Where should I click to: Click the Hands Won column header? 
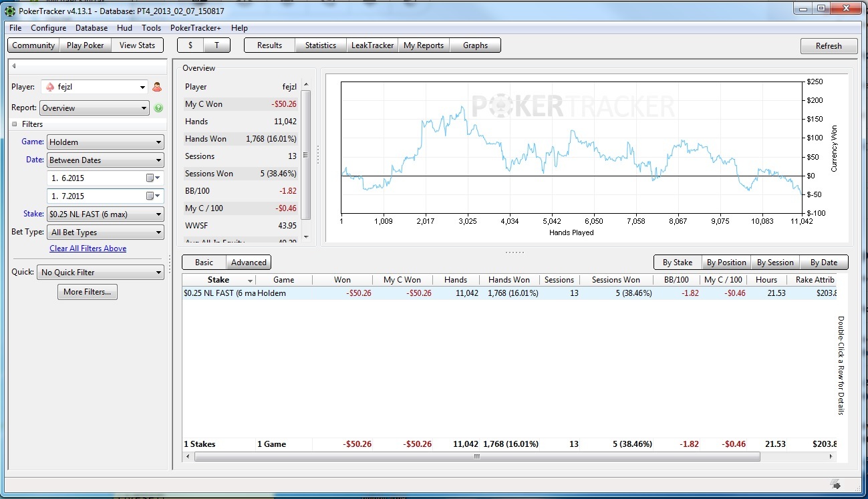[509, 280]
